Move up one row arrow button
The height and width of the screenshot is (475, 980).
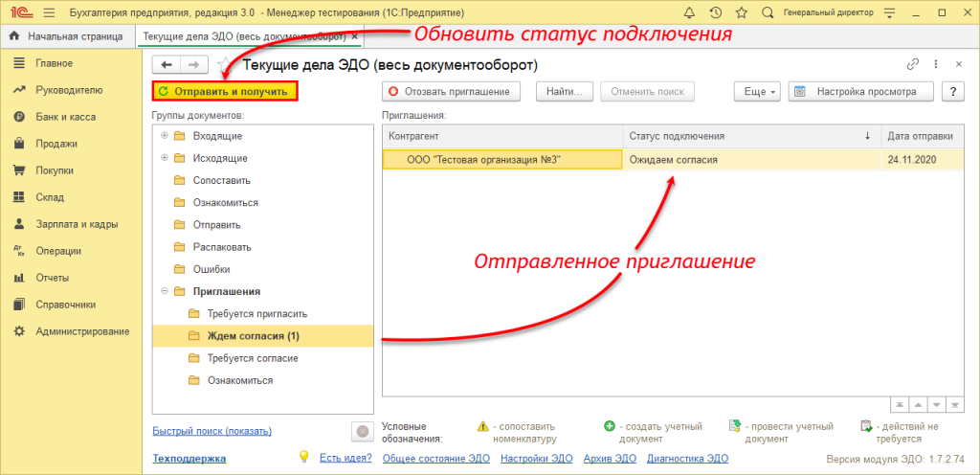pos(918,404)
